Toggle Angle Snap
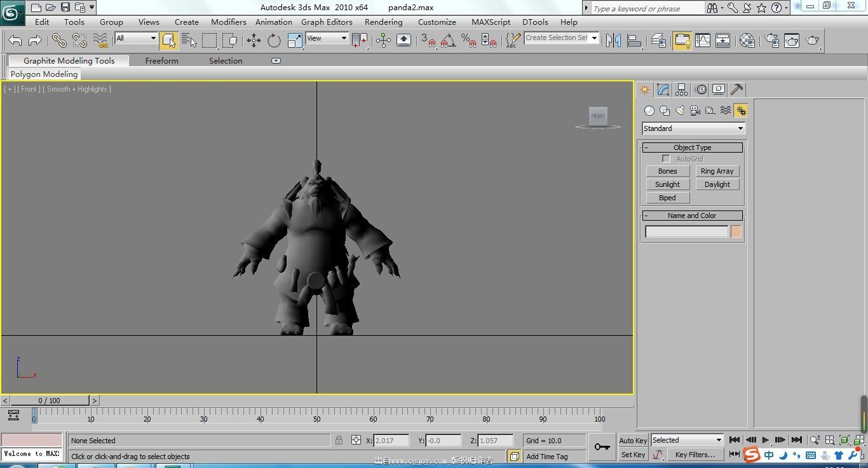The width and height of the screenshot is (868, 468). click(448, 41)
